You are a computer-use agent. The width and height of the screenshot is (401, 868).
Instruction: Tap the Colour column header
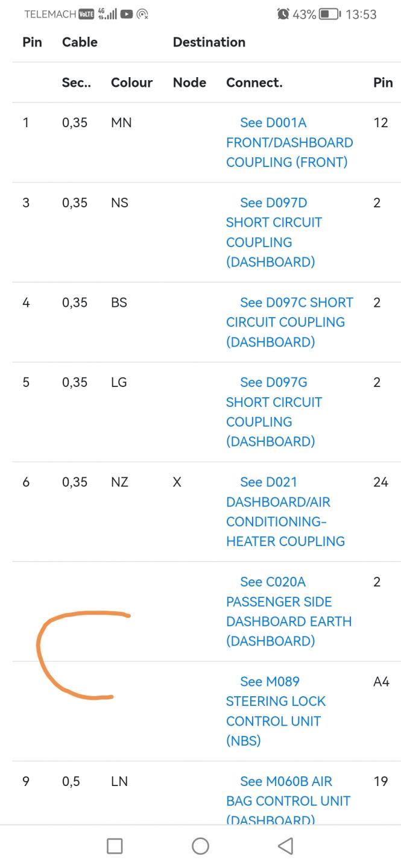coord(131,83)
